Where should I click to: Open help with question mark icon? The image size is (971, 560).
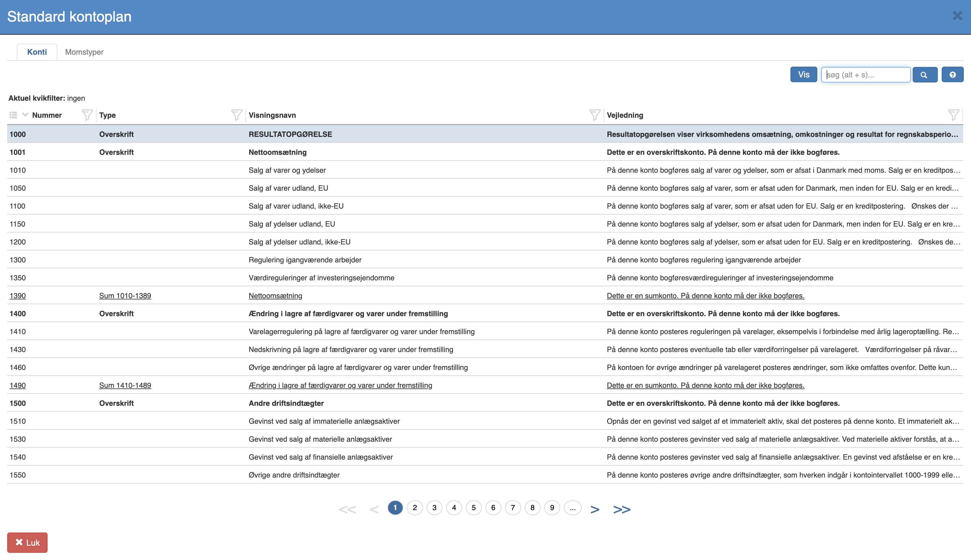tap(952, 75)
